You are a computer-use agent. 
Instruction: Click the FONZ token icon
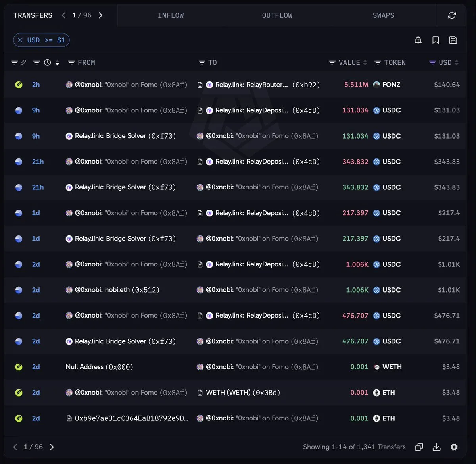point(376,85)
